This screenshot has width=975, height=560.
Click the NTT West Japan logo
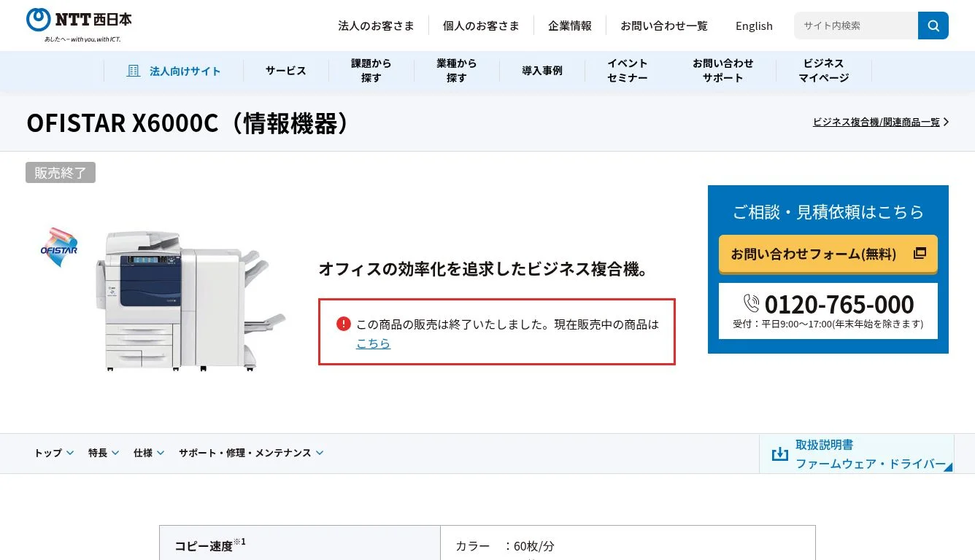point(80,25)
